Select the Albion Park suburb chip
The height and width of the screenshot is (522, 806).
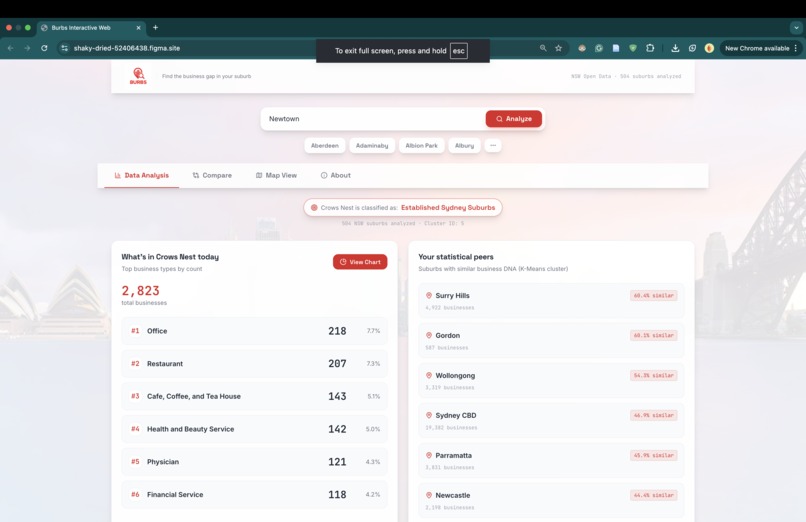coord(422,146)
